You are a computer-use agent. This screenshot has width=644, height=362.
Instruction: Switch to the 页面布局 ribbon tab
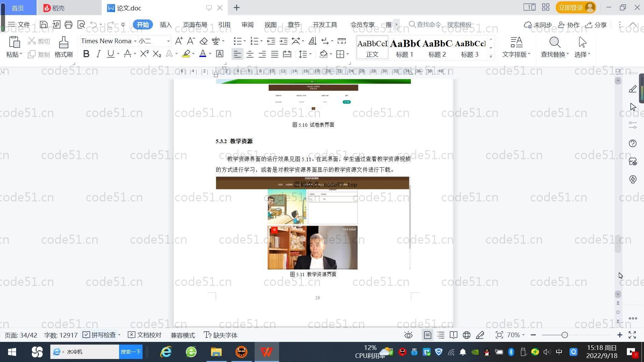click(195, 25)
